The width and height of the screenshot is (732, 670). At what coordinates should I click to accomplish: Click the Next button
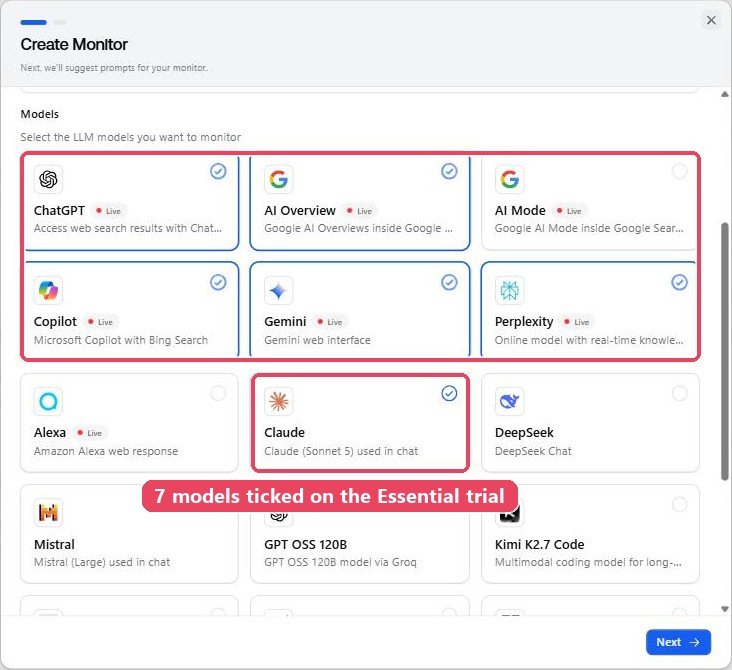pos(678,642)
